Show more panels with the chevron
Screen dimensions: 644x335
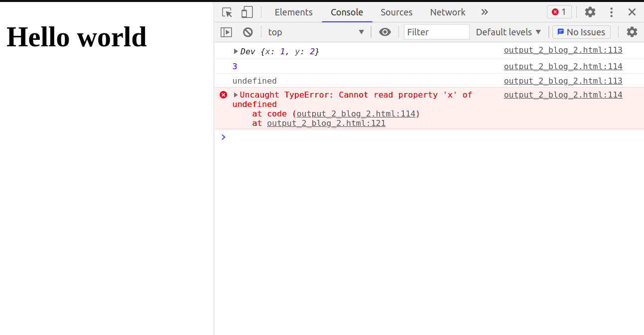(484, 12)
